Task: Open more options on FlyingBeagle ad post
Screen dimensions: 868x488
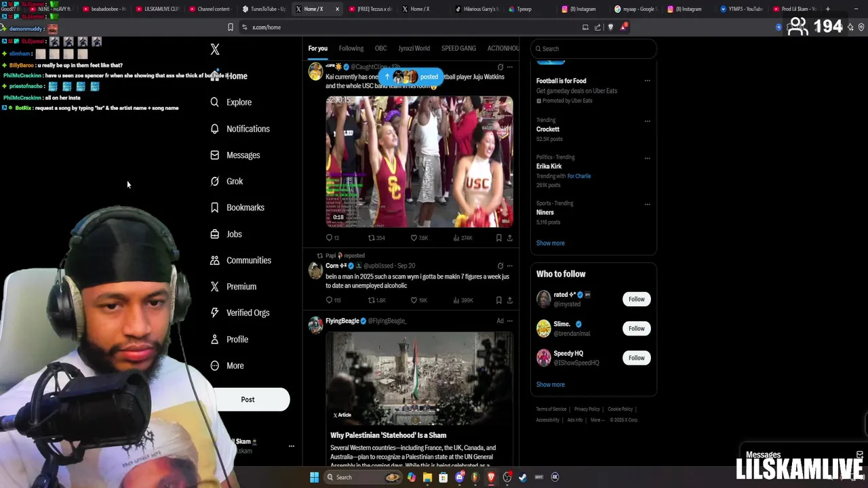Action: pyautogui.click(x=510, y=321)
